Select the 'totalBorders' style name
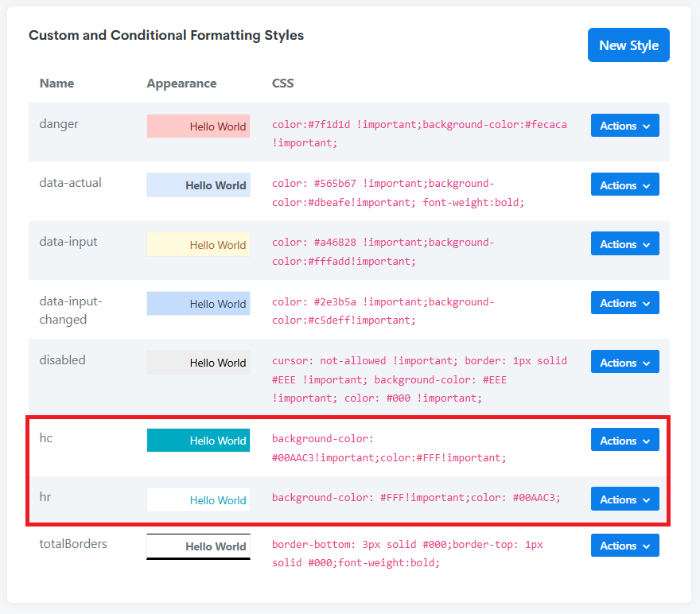The width and height of the screenshot is (700, 614). pyautogui.click(x=73, y=543)
